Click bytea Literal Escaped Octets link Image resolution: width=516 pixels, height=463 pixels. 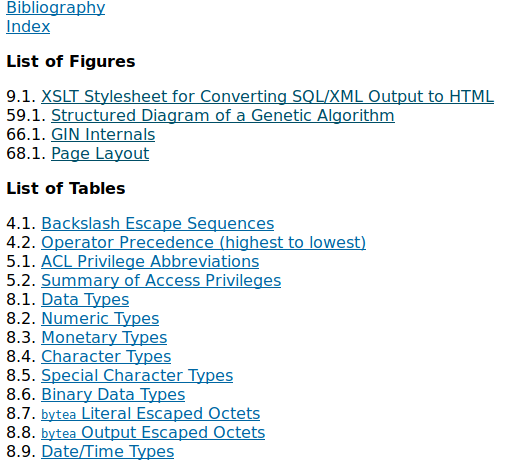pos(151,414)
